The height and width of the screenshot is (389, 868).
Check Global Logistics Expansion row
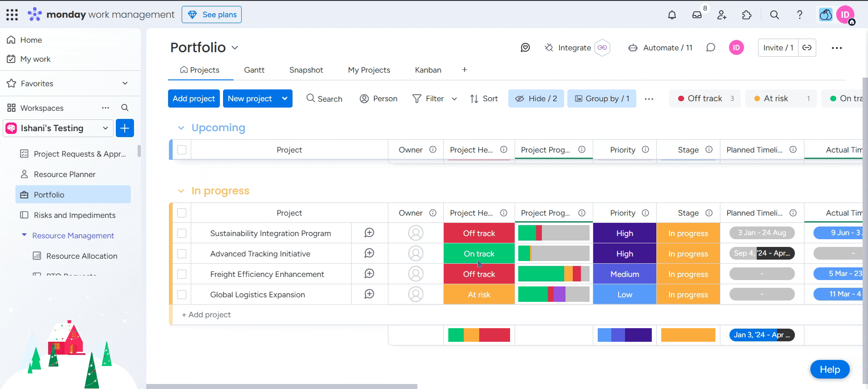(x=182, y=294)
